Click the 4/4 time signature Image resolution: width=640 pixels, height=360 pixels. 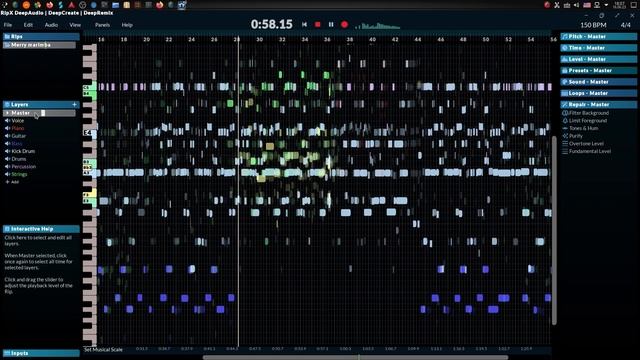625,25
